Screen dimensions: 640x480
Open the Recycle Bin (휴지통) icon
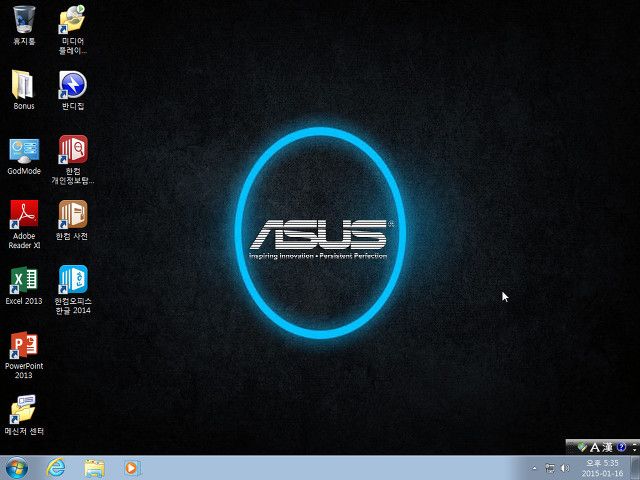[x=24, y=24]
